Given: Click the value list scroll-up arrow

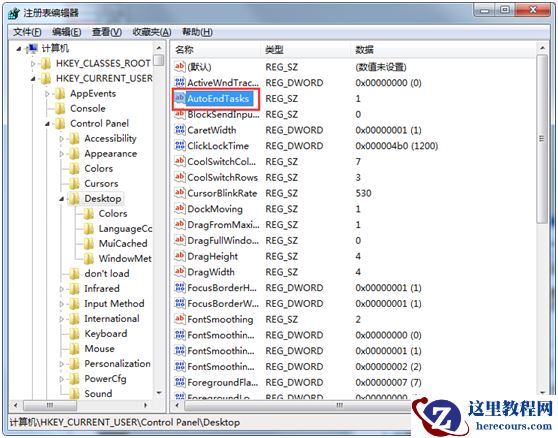Looking at the screenshot, I should pyautogui.click(x=542, y=48).
